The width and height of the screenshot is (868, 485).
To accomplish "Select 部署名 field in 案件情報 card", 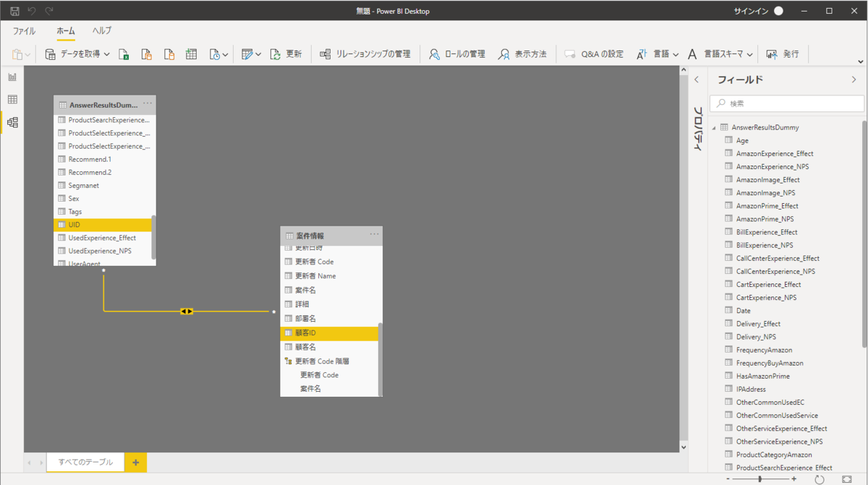I will [x=329, y=318].
